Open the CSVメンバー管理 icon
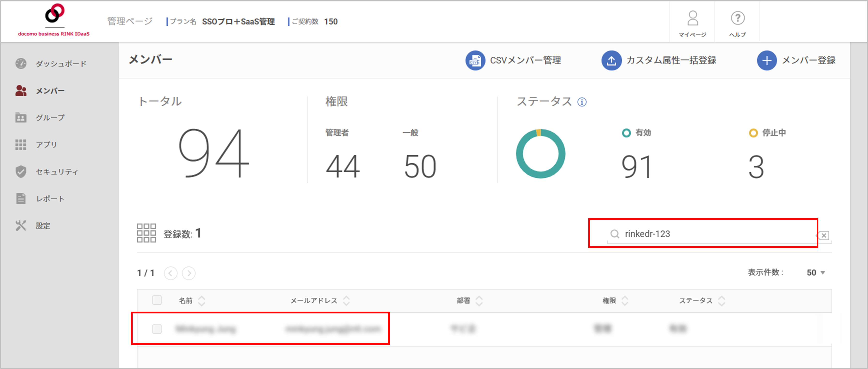The image size is (868, 369). [x=475, y=61]
